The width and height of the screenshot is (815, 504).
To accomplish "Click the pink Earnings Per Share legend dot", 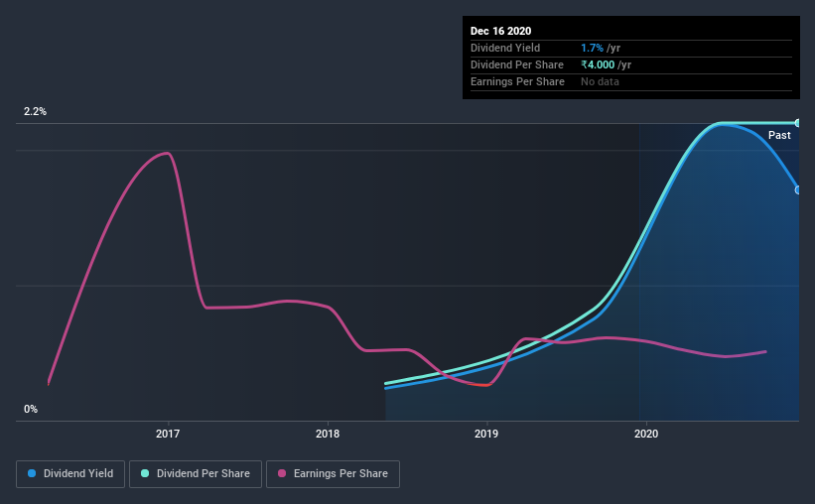I will point(282,473).
